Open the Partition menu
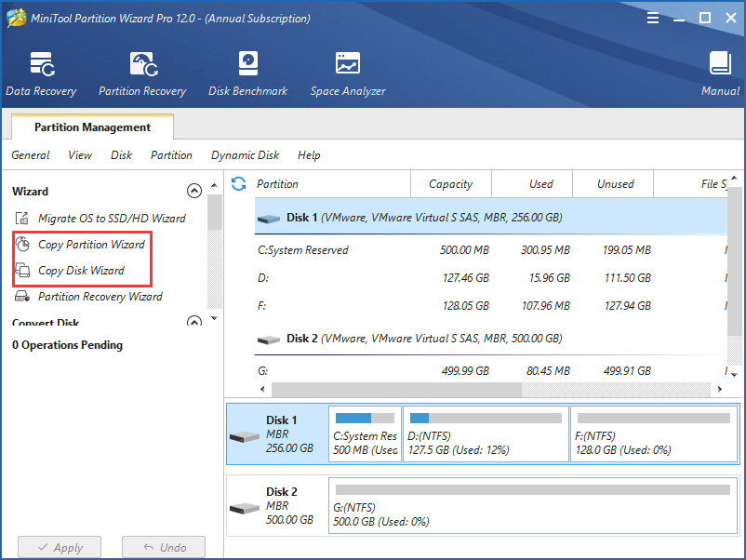This screenshot has width=746, height=560. (171, 155)
